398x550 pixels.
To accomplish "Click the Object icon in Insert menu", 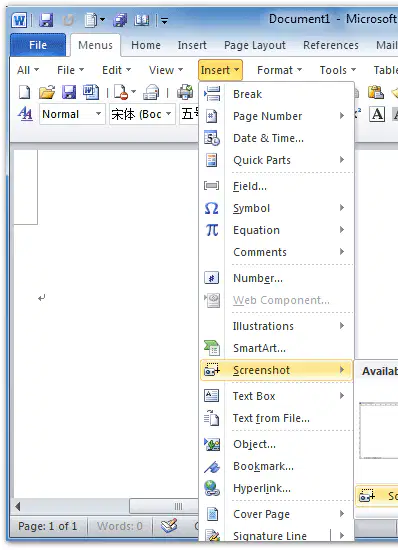I will 212,444.
